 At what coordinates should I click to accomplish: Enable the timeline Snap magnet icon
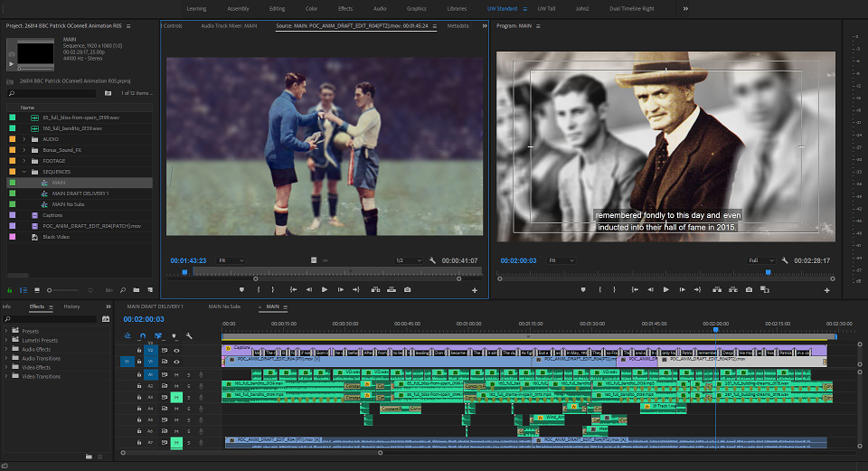[143, 336]
